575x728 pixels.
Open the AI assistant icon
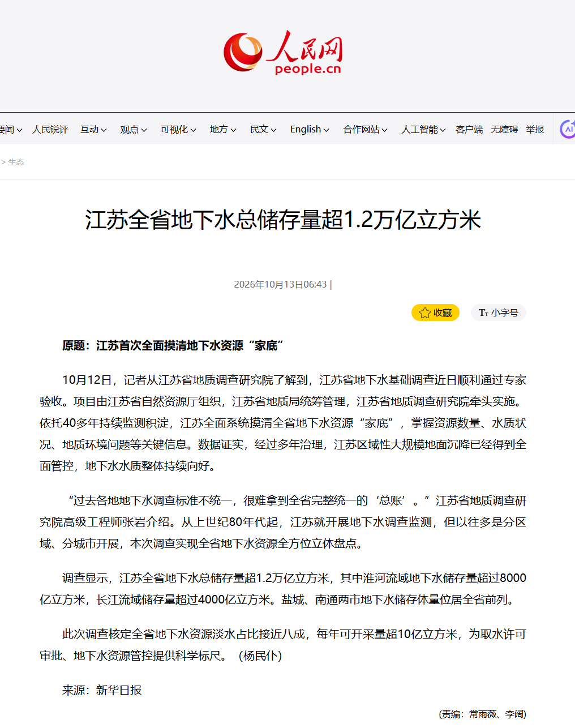568,129
